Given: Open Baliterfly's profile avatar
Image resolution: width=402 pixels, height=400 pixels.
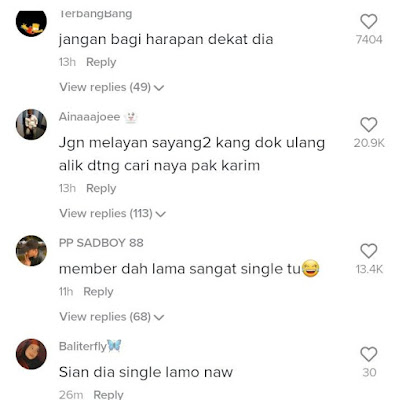Looking at the screenshot, I should (31, 354).
